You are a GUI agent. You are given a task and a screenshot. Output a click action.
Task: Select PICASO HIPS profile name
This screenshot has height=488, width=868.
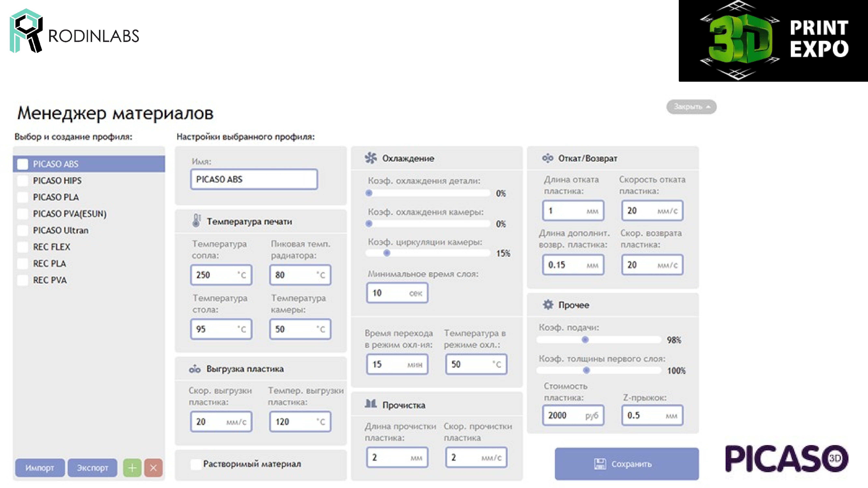(57, 181)
